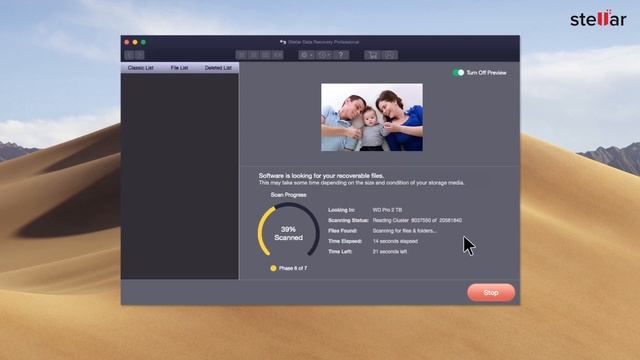
Task: Switch to the Deleted List tab
Action: [x=218, y=68]
